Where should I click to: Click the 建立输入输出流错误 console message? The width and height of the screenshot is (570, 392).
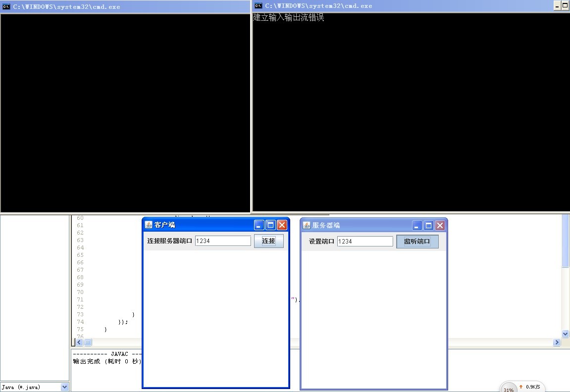289,17
